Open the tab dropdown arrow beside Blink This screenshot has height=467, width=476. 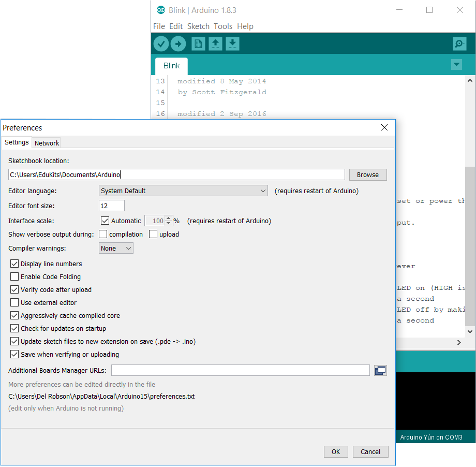pyautogui.click(x=456, y=64)
